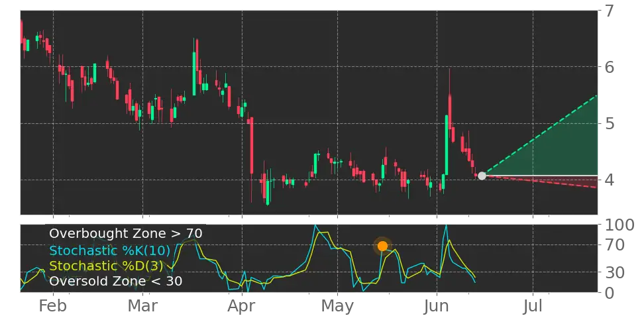Viewport: 644px width, 322px height.
Task: Click the 'Oversold Zone < 30' legend label
Action: coord(116,282)
